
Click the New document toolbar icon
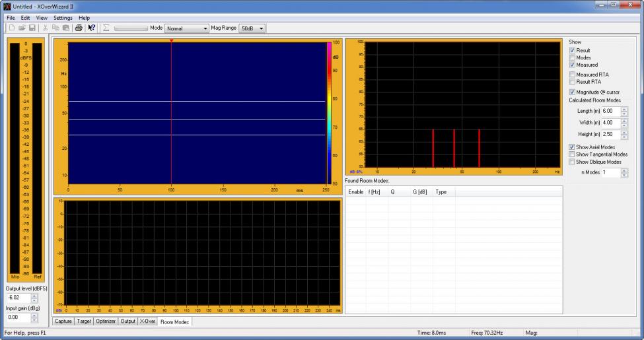coord(12,28)
